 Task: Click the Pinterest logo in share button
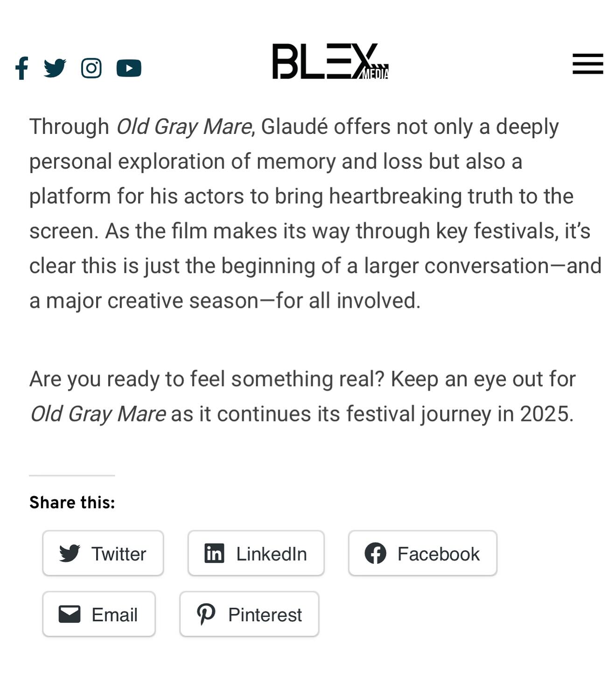206,615
